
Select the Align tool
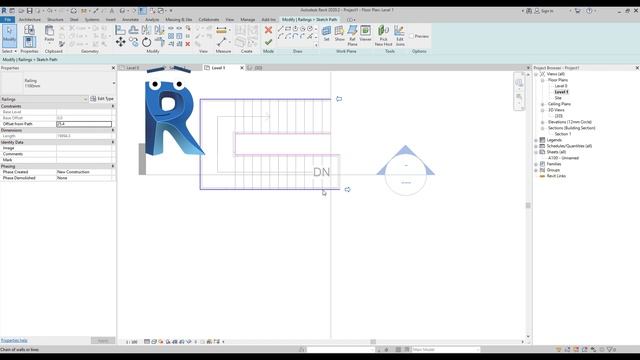click(120, 30)
